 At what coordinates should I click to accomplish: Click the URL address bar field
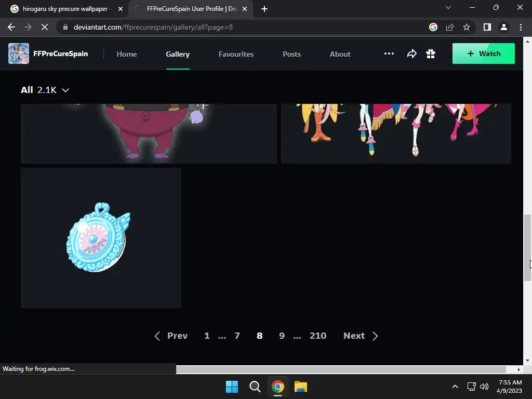click(244, 27)
